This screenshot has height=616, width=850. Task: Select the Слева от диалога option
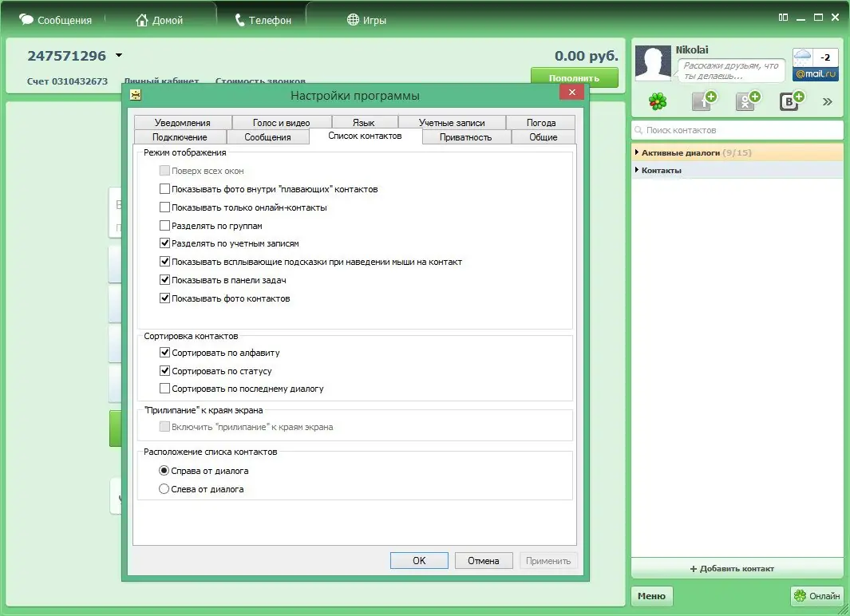click(165, 489)
